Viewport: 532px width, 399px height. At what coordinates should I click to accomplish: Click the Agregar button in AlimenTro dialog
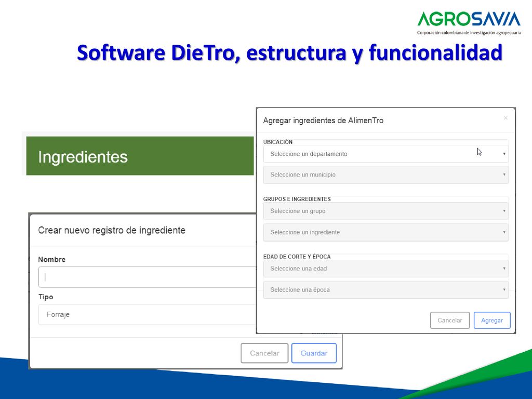[x=492, y=320]
